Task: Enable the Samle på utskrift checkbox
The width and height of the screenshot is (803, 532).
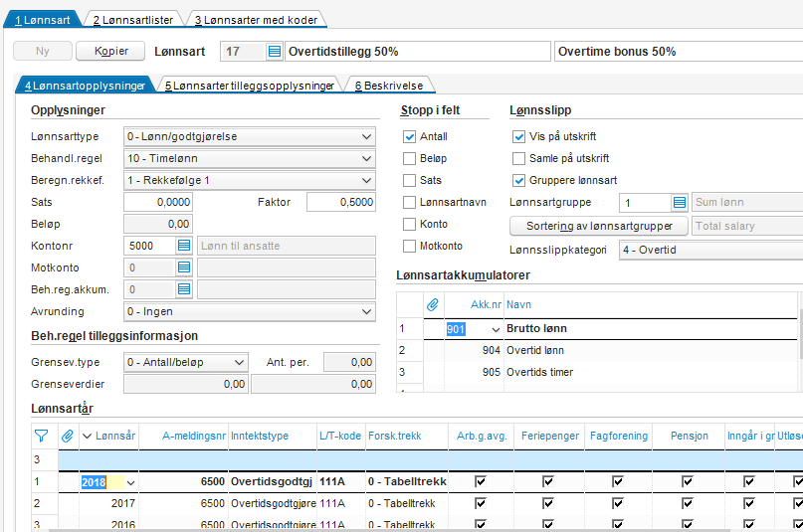Action: click(518, 158)
